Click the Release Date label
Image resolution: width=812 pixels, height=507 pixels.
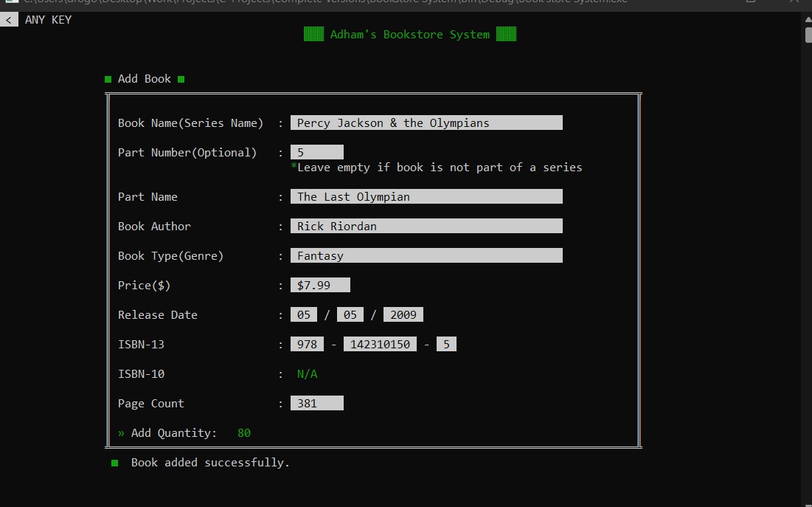tap(157, 314)
